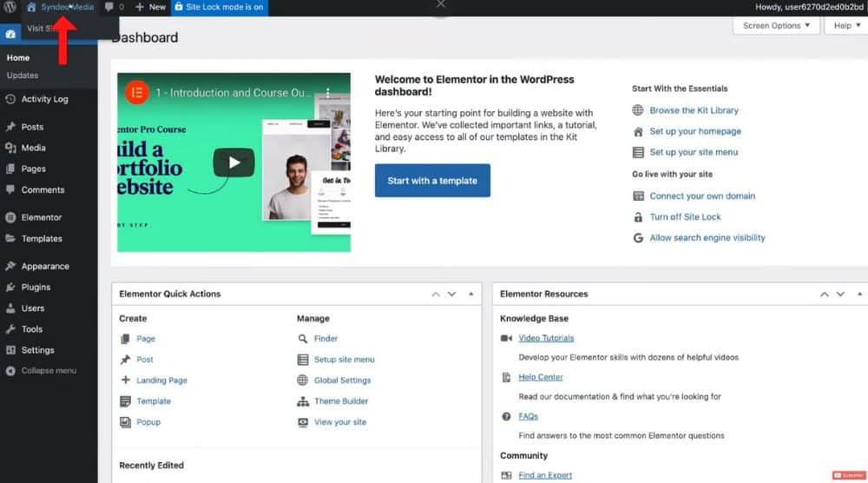Click the Elementor logo on the video
Viewport: 868px width, 483px height.
tap(137, 92)
